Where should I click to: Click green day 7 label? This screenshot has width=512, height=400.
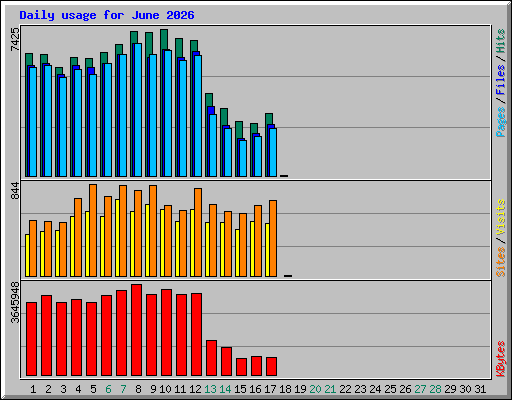[x=123, y=389]
